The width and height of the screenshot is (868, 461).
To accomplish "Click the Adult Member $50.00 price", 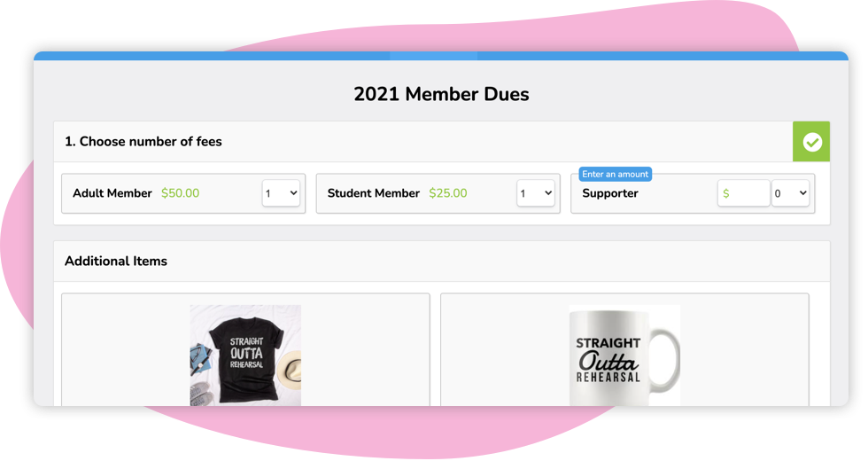I will coord(181,193).
